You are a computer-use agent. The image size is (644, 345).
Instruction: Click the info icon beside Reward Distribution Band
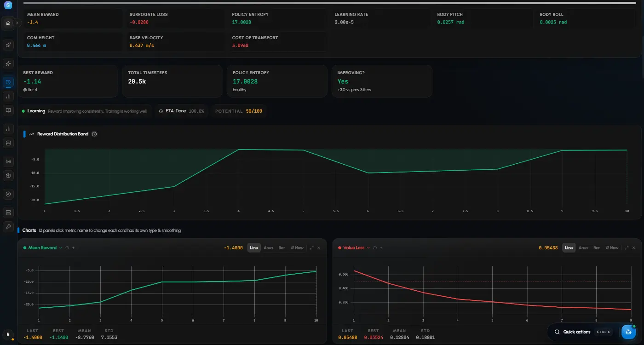tap(94, 134)
